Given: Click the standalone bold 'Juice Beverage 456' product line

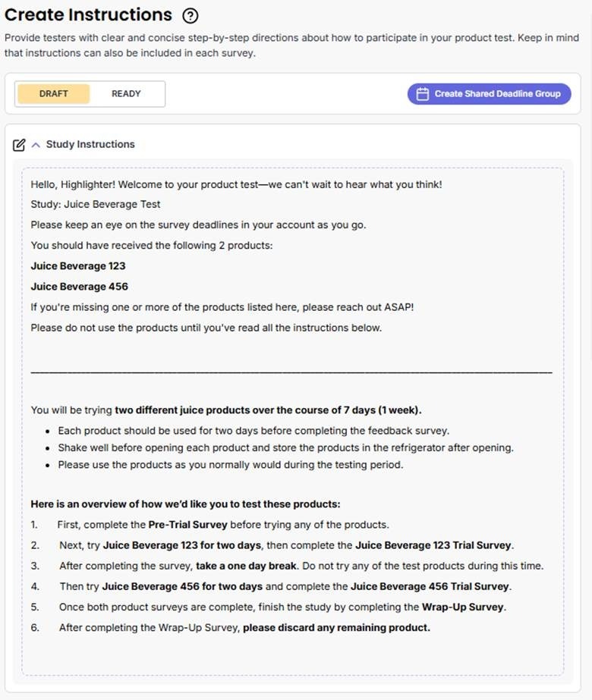Looking at the screenshot, I should click(x=79, y=287).
